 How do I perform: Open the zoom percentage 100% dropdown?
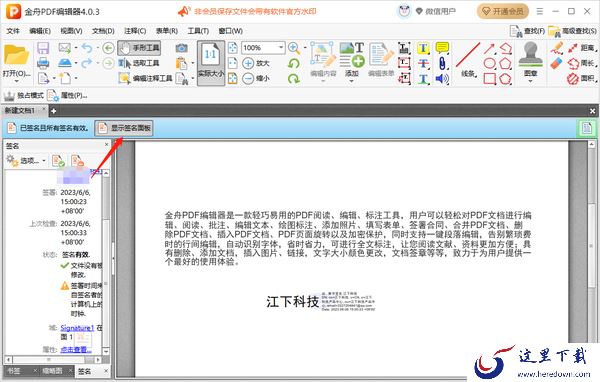(x=281, y=47)
